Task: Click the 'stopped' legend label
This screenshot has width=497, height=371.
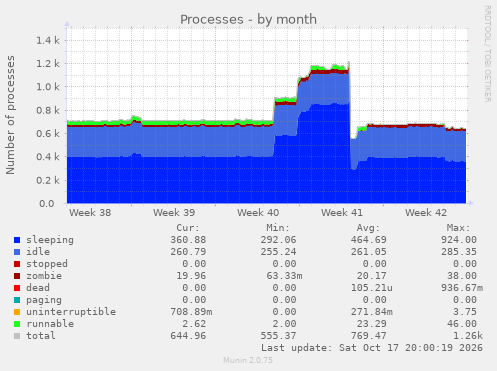Action: click(47, 264)
